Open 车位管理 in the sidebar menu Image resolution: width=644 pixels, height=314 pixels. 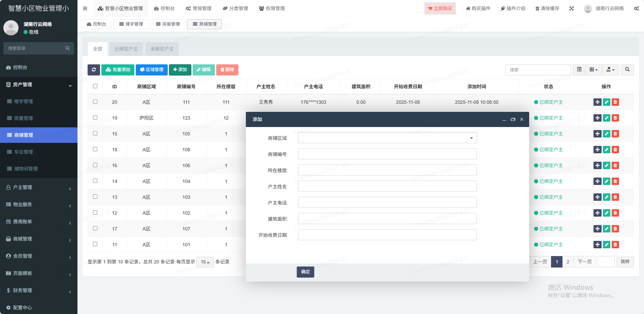[x=24, y=152]
